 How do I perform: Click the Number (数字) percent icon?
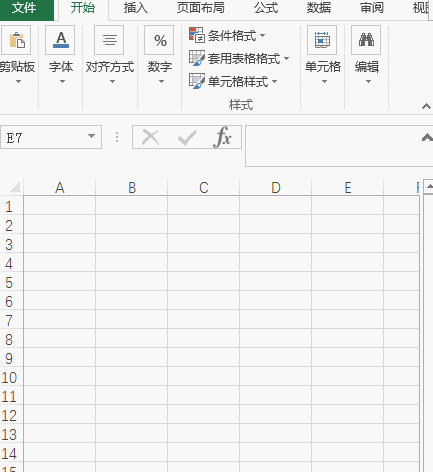159,40
